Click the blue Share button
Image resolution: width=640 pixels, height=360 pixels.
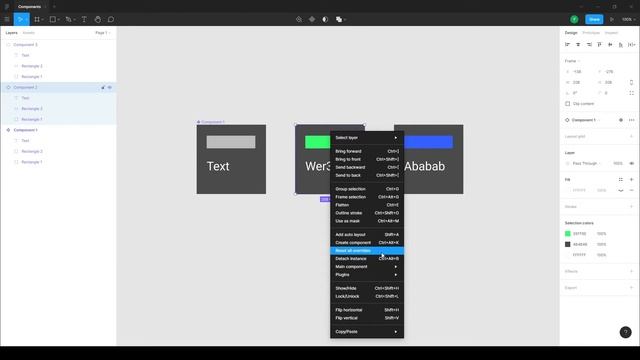(x=594, y=19)
